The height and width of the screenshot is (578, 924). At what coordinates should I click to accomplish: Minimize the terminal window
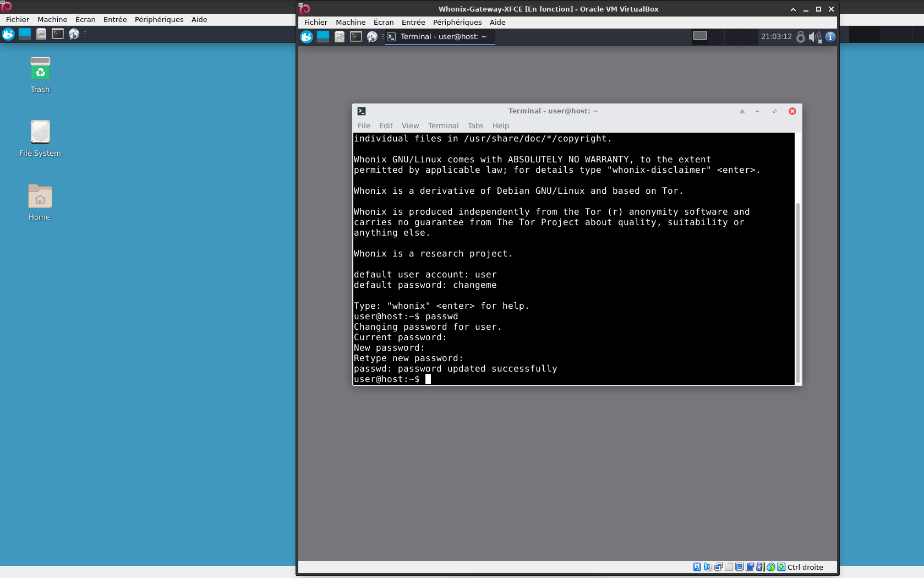757,111
